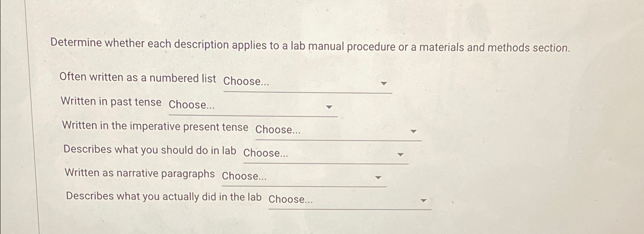Click the label 'Written in past tense'

tap(111, 102)
